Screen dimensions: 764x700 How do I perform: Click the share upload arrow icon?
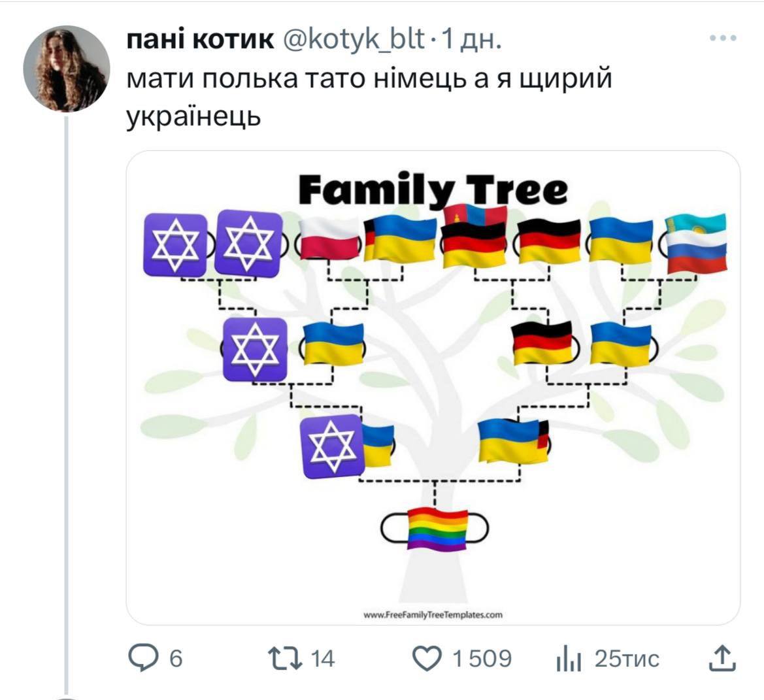tap(722, 658)
